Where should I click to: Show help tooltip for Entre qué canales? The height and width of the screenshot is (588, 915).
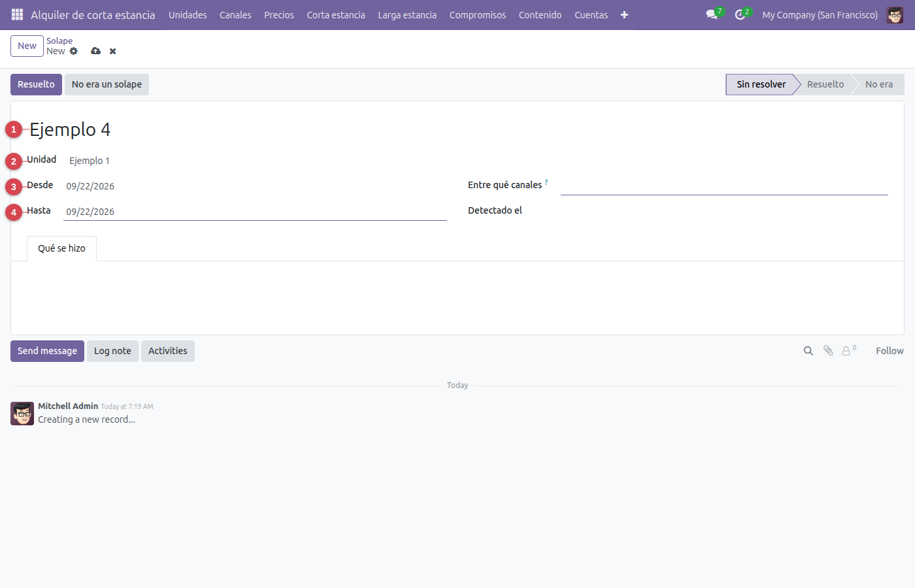click(x=546, y=182)
